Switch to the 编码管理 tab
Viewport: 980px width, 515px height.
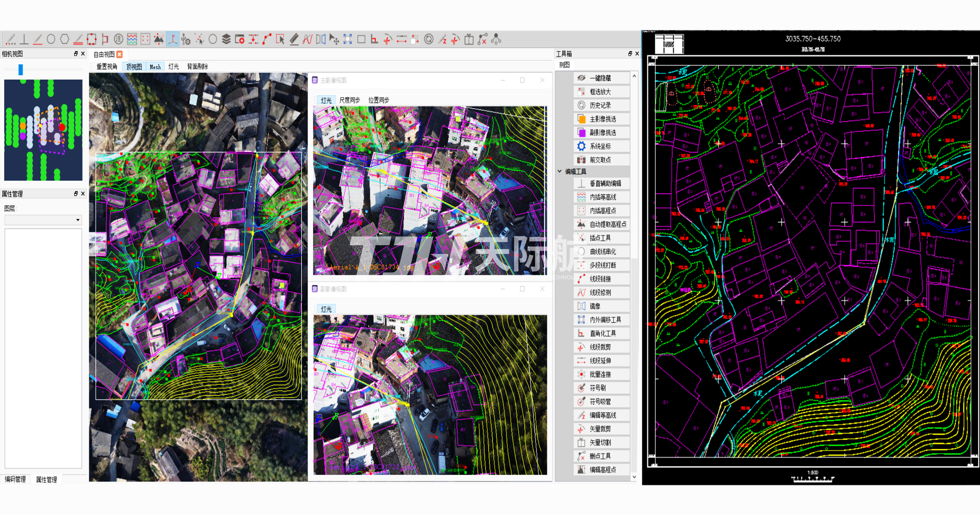[15, 479]
